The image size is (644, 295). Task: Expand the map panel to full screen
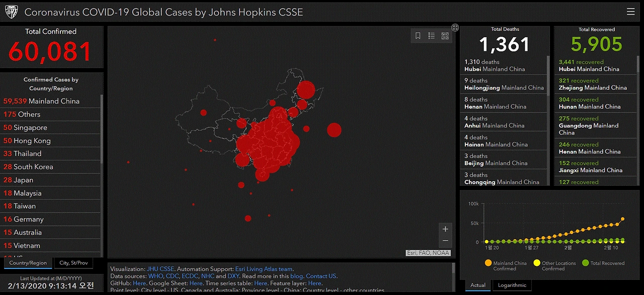coord(455,28)
